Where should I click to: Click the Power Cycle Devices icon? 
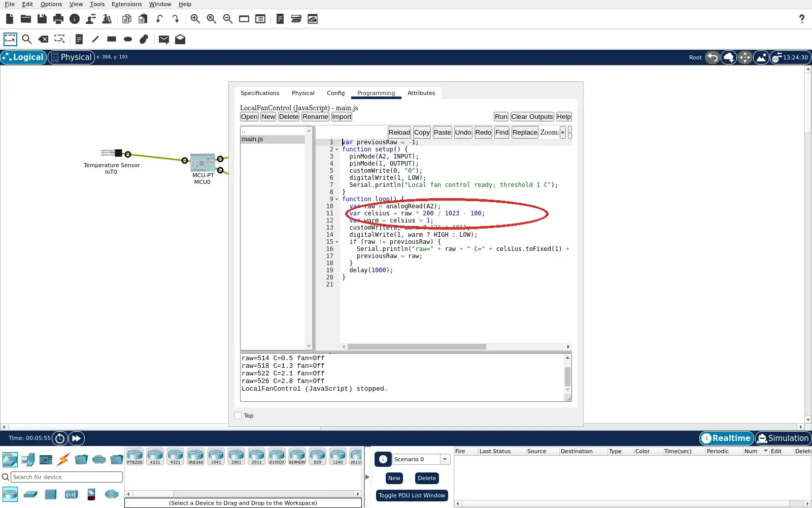[x=60, y=438]
